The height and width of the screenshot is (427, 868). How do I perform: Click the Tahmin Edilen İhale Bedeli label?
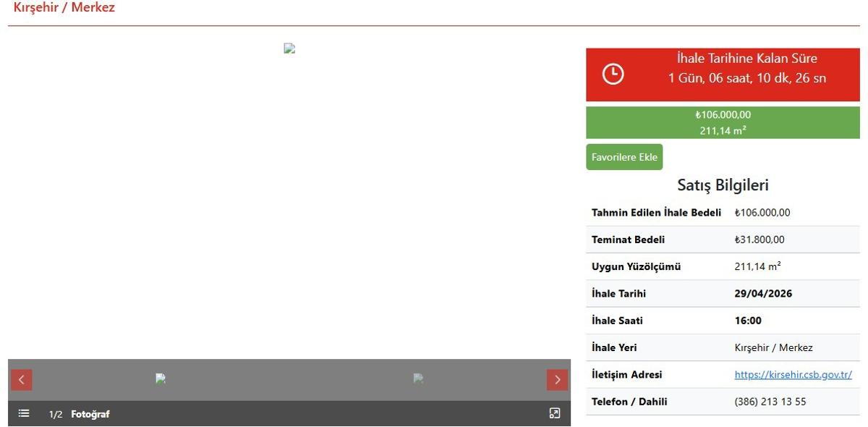[656, 213]
